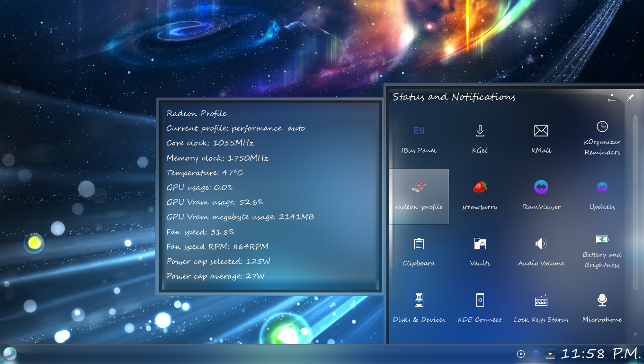Click "GPU Vram megabyte usage: 2141MB" line
Screen dimensions: 644x364
coord(240,217)
